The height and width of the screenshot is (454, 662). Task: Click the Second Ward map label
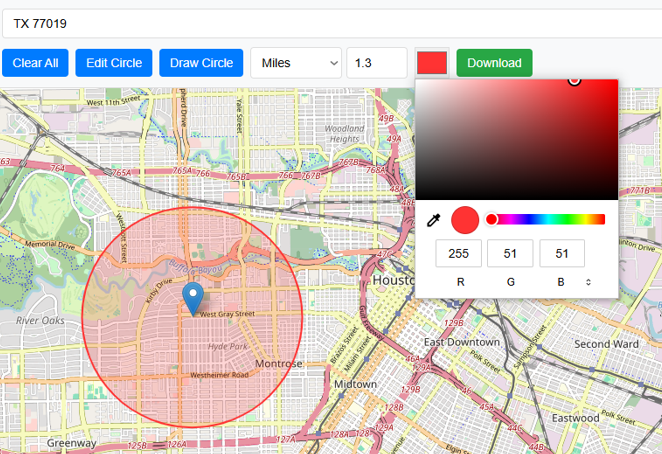pos(606,344)
